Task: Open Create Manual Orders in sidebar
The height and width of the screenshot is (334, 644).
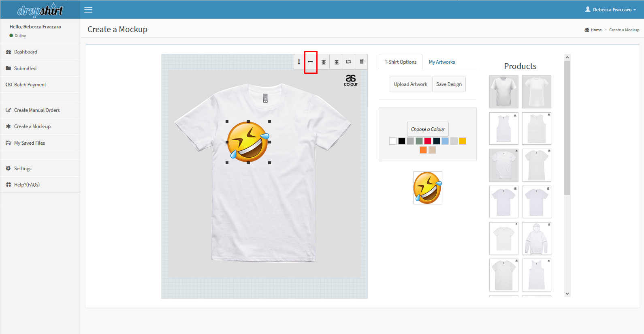Action: (40, 110)
